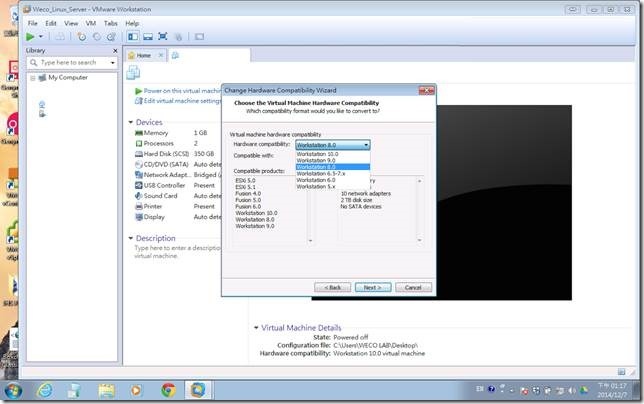Screen dimensions: 644x404
Task: Collapse the Description section
Action: (x=131, y=238)
